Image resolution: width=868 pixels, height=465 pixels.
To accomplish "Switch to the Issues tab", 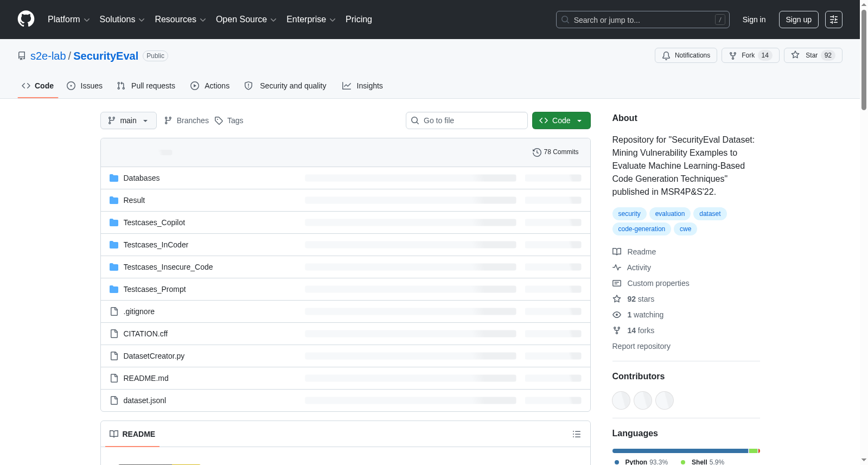I will (x=85, y=86).
